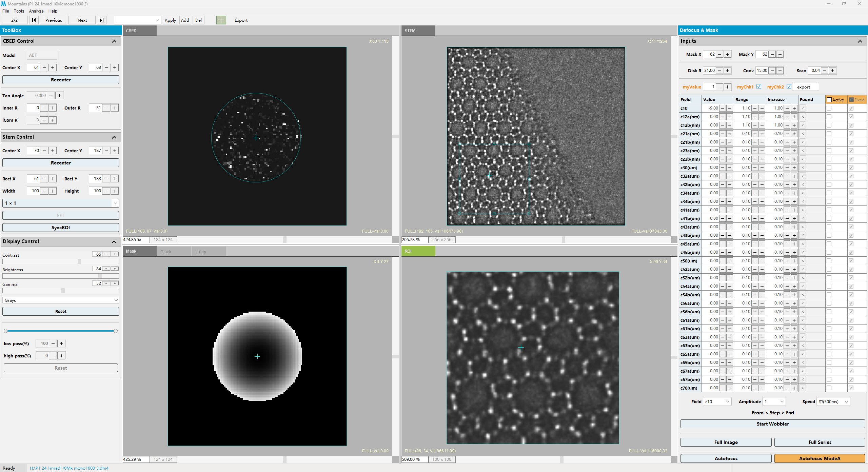Open the Grays colormap dropdown
Screen dimensions: 868x472
tap(61, 300)
